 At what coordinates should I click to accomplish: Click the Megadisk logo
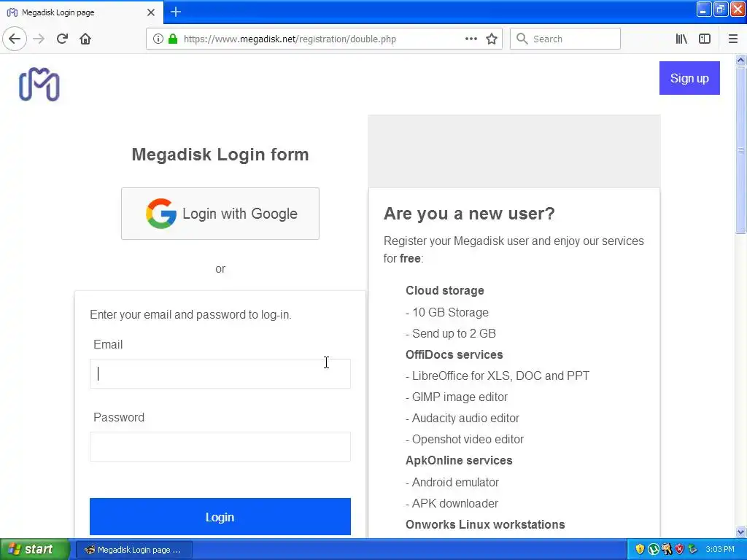[x=39, y=85]
